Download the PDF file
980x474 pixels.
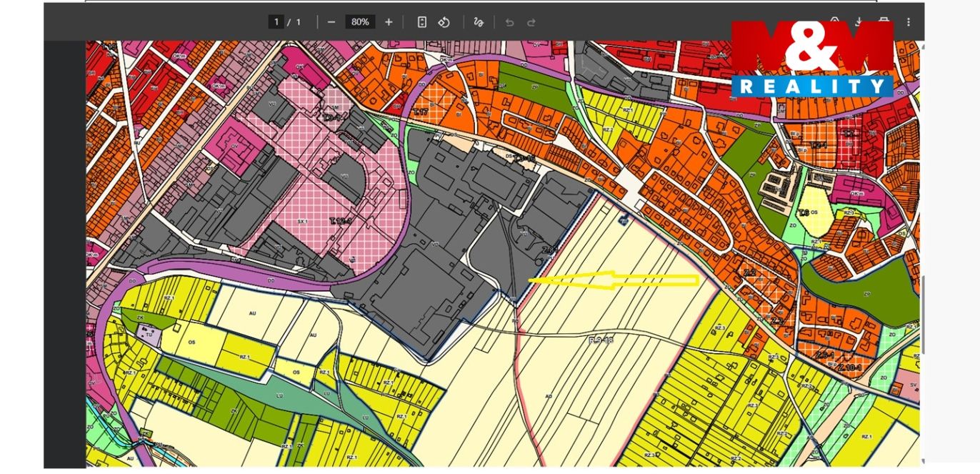(x=859, y=21)
